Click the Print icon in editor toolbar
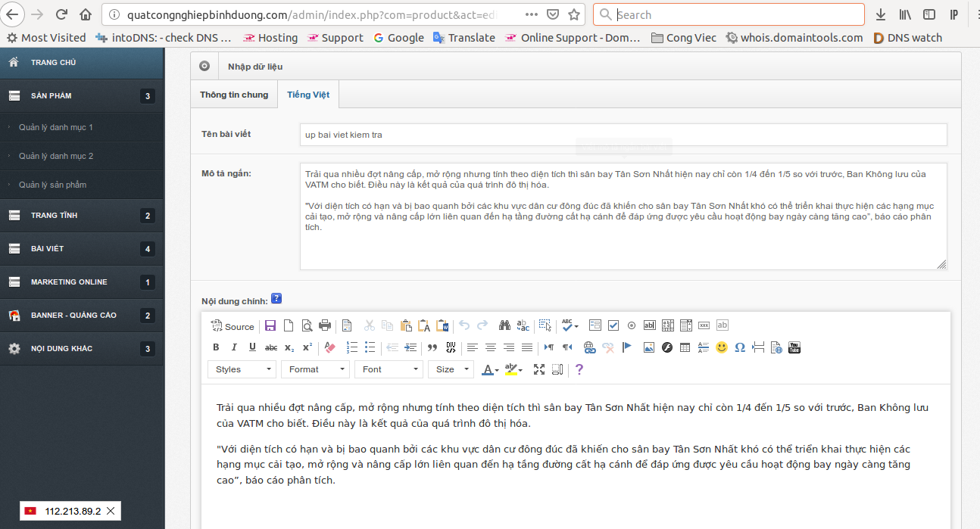Image resolution: width=980 pixels, height=529 pixels. (325, 325)
